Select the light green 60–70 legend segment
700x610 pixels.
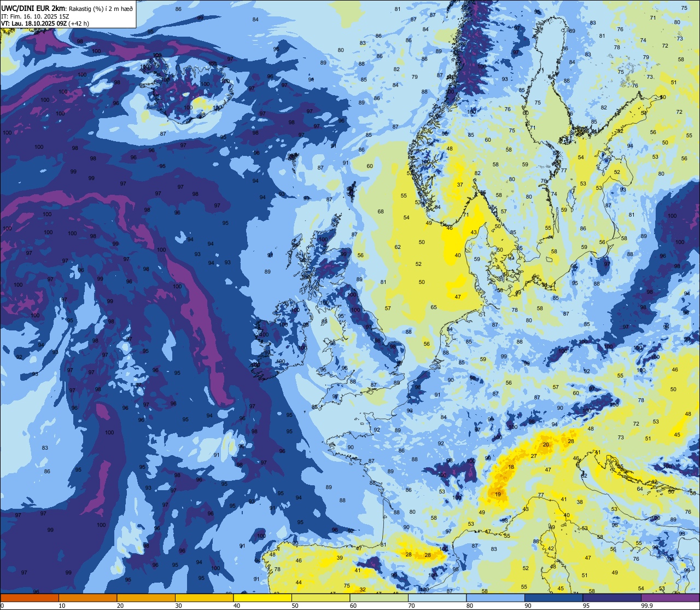pyautogui.click(x=379, y=597)
